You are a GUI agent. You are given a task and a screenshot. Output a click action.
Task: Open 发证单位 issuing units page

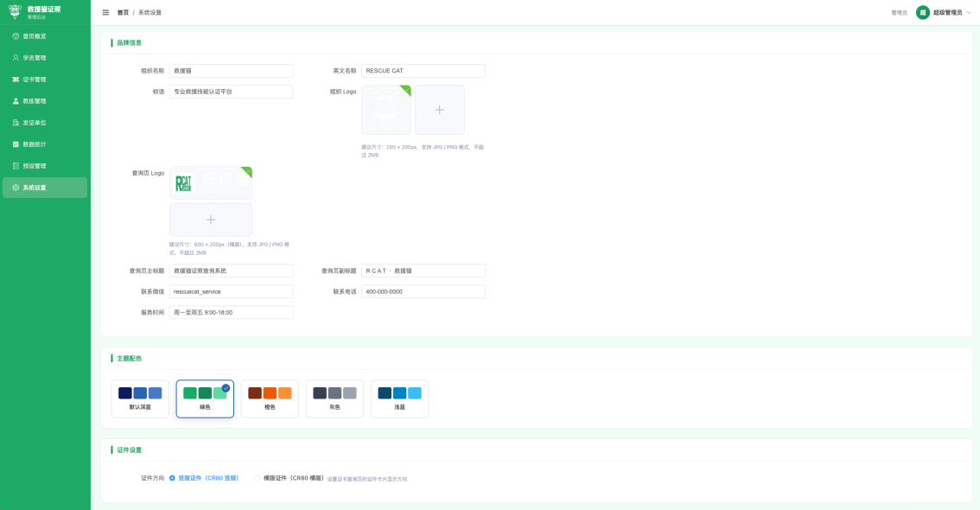click(x=35, y=123)
